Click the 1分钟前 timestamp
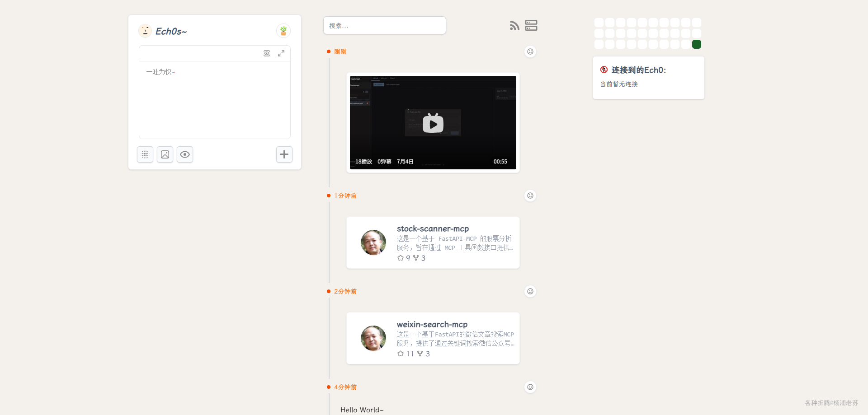868x415 pixels. coord(345,196)
